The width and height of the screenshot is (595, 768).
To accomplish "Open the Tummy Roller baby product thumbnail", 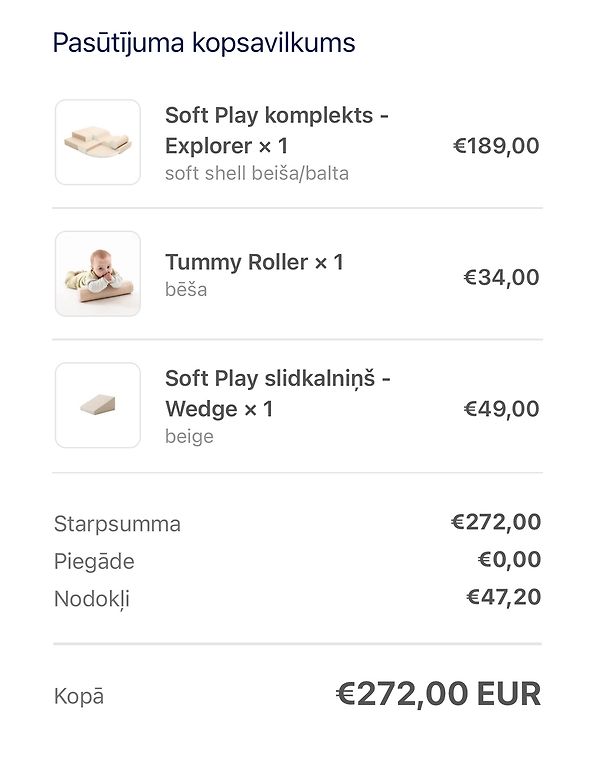I will point(98,274).
